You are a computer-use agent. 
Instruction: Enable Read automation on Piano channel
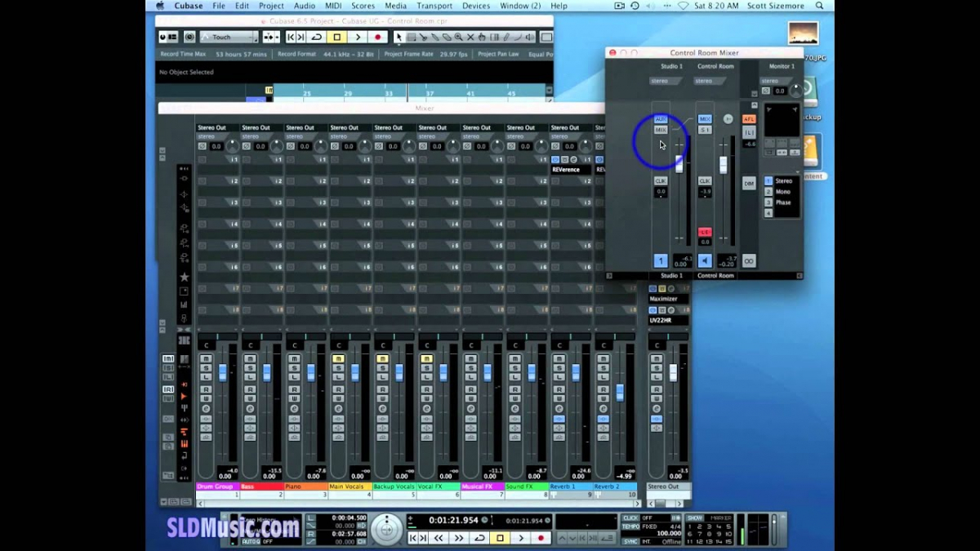point(294,389)
